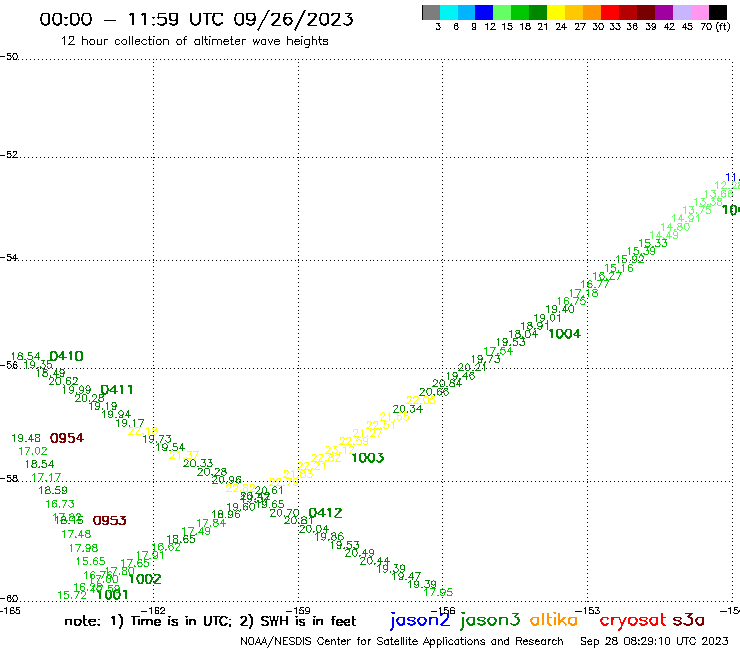Click the wave height value 18.04
The height and width of the screenshot is (650, 740).
(x=523, y=334)
